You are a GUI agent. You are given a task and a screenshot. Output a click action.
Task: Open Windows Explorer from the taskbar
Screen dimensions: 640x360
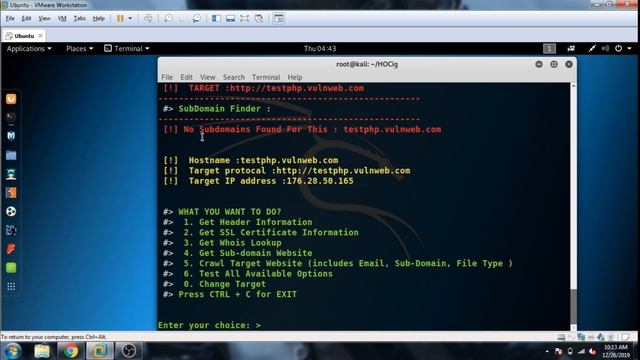point(42,351)
